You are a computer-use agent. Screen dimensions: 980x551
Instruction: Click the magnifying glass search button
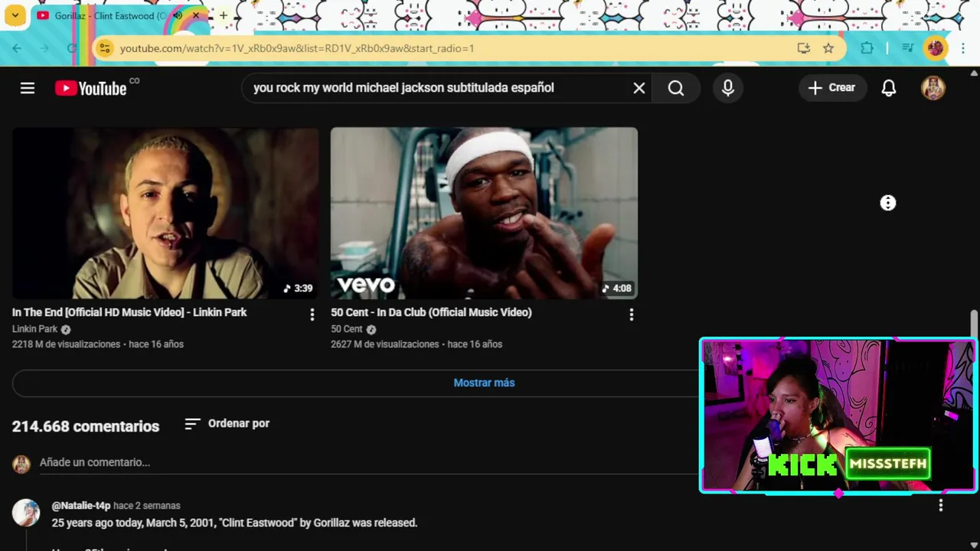click(x=676, y=88)
